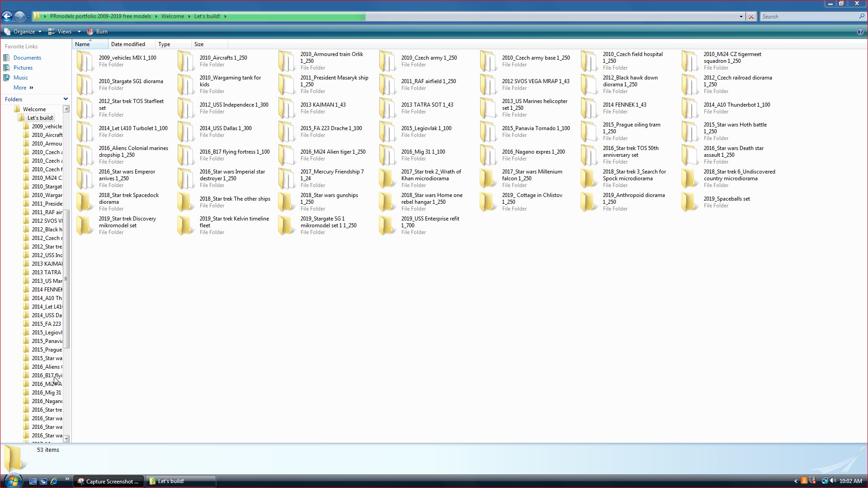The width and height of the screenshot is (868, 488).
Task: Open the Organize menu
Action: [x=23, y=32]
